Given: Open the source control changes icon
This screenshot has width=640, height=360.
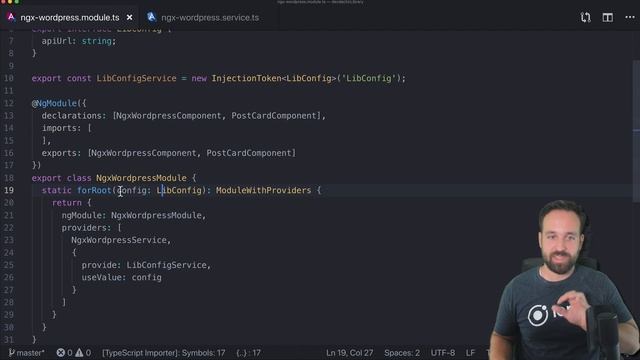Looking at the screenshot, I should pyautogui.click(x=585, y=18).
